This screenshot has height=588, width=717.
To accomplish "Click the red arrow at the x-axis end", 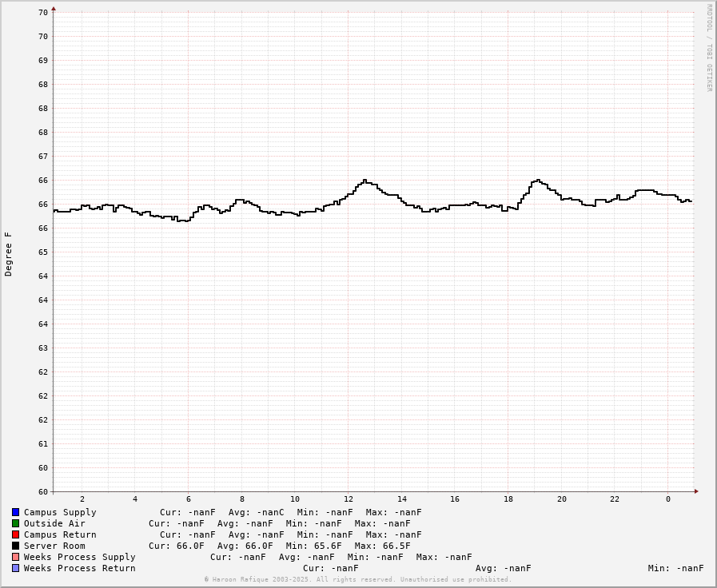I will click(696, 491).
